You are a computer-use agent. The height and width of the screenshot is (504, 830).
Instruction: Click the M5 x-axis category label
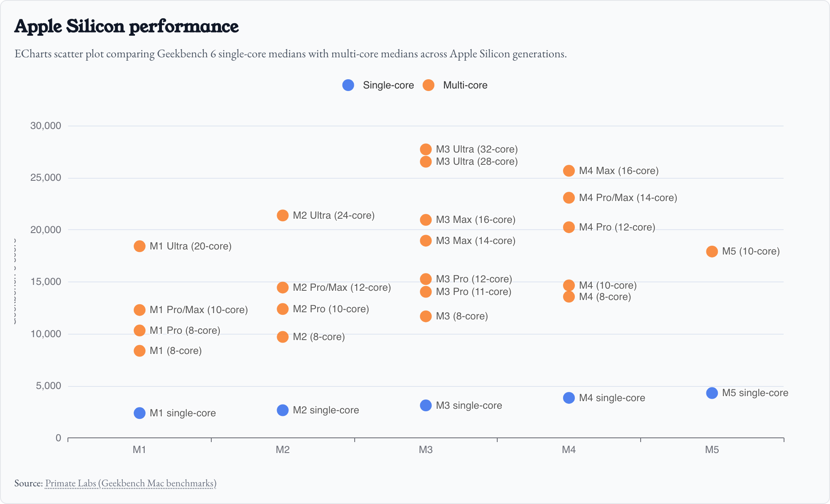point(712,450)
